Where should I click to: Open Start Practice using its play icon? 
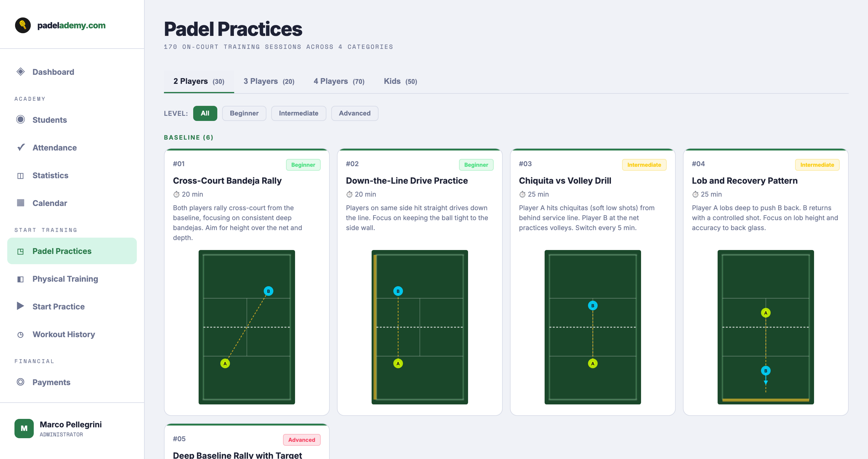tap(21, 306)
